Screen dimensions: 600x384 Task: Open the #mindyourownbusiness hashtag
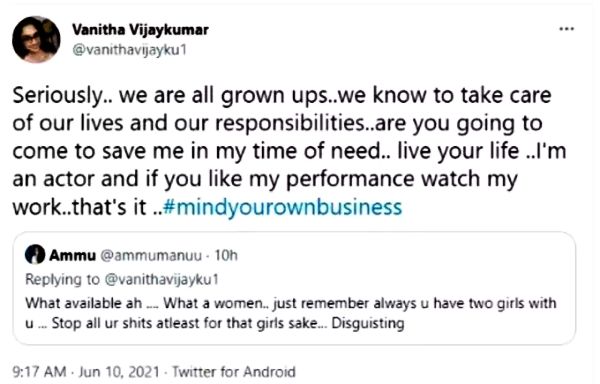coord(282,207)
